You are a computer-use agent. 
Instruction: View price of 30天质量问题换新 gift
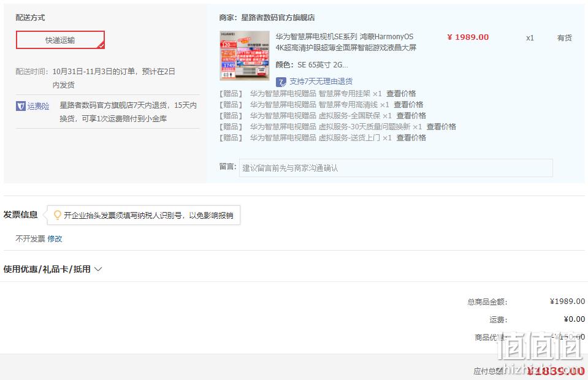coord(441,127)
